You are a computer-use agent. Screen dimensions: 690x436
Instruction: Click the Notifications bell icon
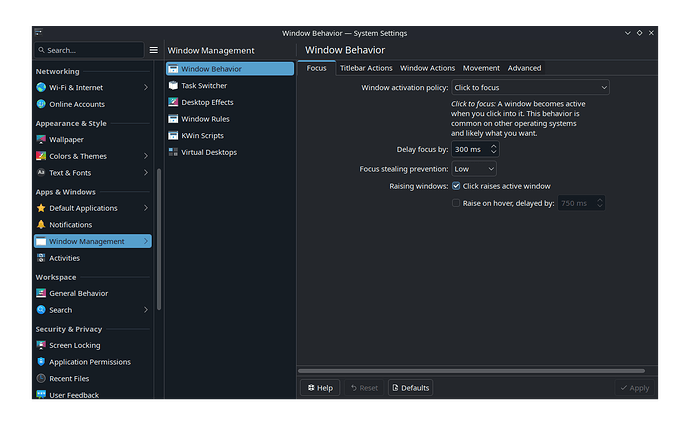tap(41, 225)
